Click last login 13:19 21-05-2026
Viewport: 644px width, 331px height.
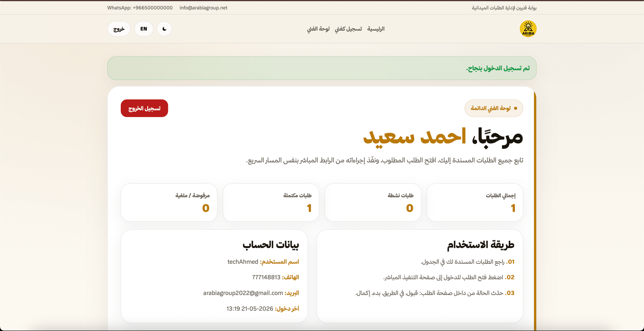coord(250,308)
